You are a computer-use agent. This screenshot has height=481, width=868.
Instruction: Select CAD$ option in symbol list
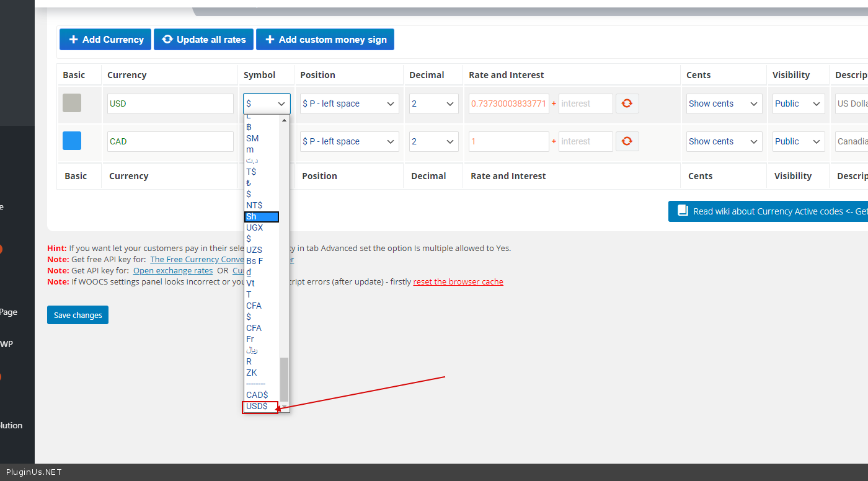click(257, 395)
